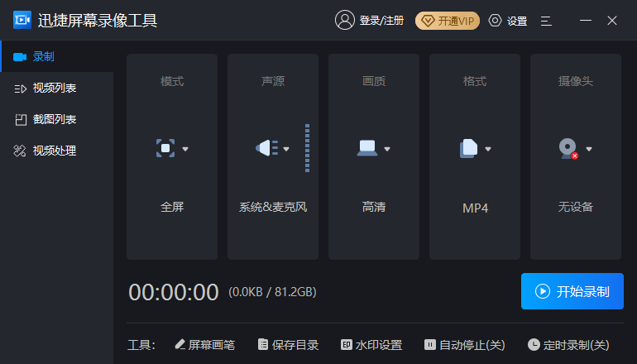Click the 系统&麦克风 label
Screen dimensions: 637x364
point(273,207)
